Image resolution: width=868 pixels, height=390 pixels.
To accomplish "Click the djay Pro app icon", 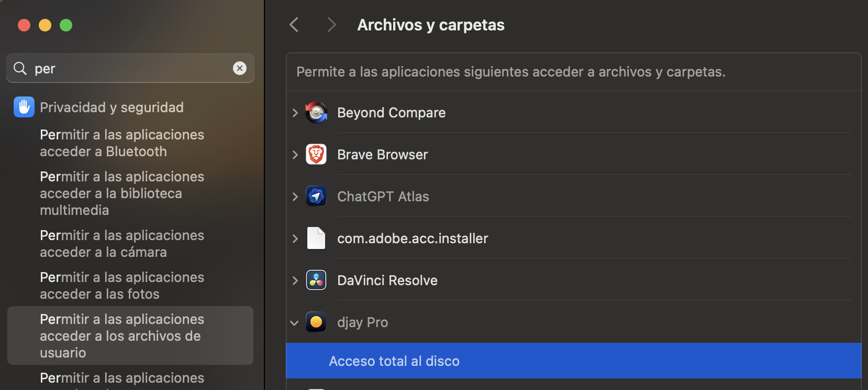I will tap(316, 322).
